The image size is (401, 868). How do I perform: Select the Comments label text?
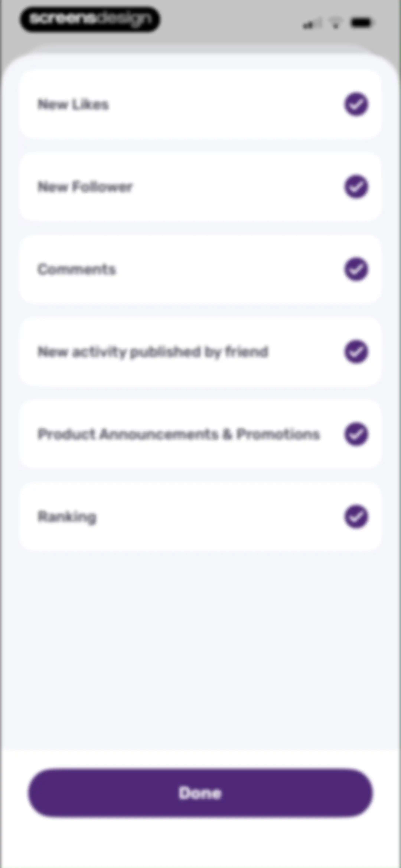click(76, 269)
